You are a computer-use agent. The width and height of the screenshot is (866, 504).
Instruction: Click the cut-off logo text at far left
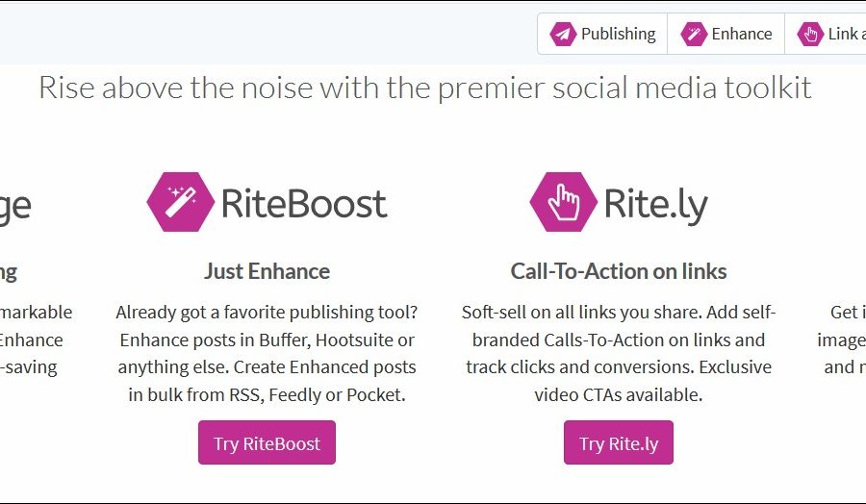pos(14,205)
